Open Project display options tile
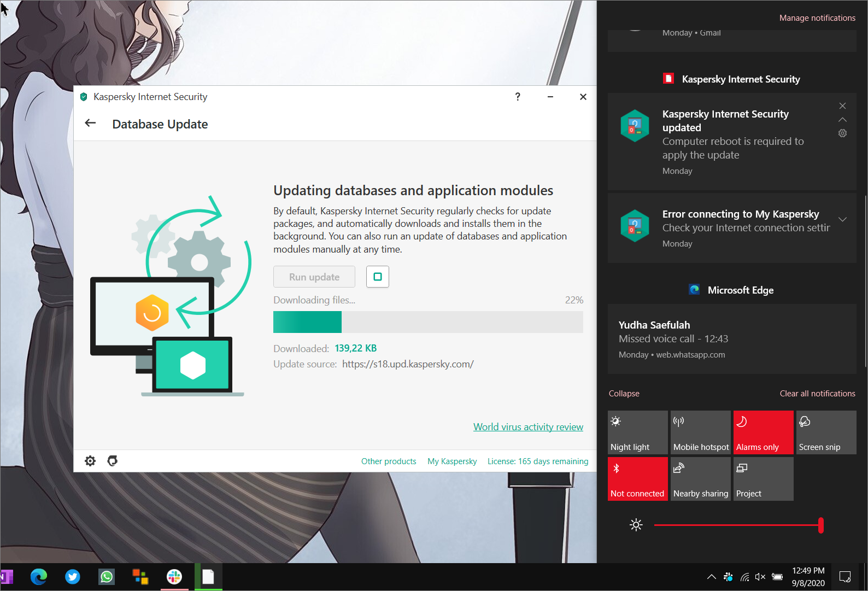The image size is (868, 591). pos(763,479)
